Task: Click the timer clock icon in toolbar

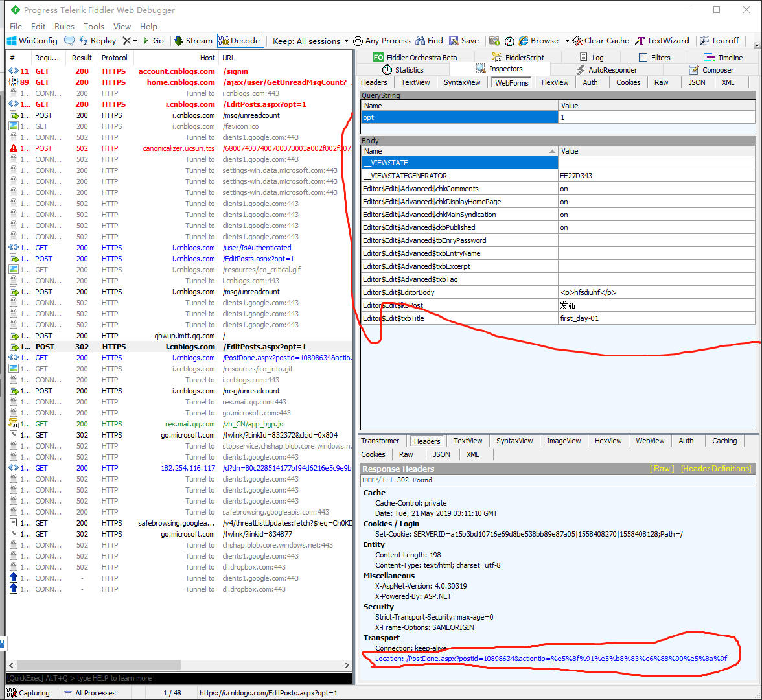Action: [510, 41]
